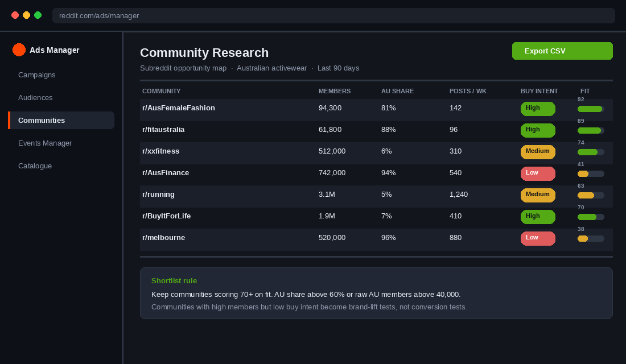Sort by the MEMBERS column header
This screenshot has height=364, width=626.
pyautogui.click(x=335, y=91)
